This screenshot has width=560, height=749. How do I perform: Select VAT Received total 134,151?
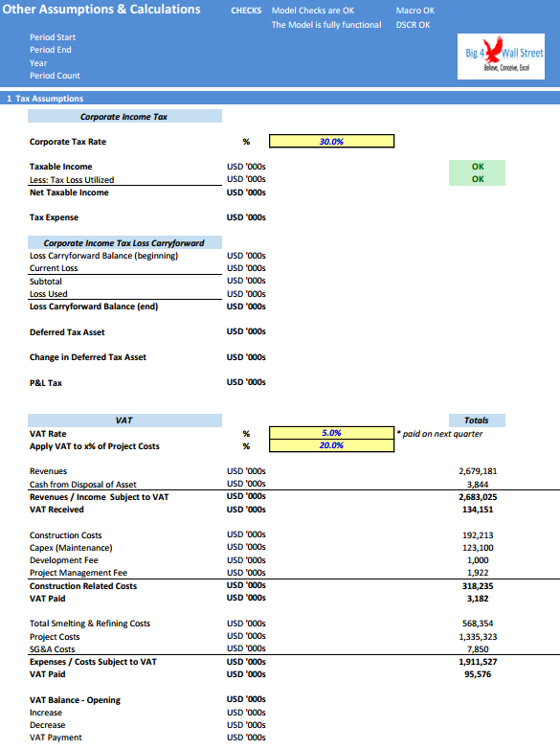pyautogui.click(x=478, y=510)
